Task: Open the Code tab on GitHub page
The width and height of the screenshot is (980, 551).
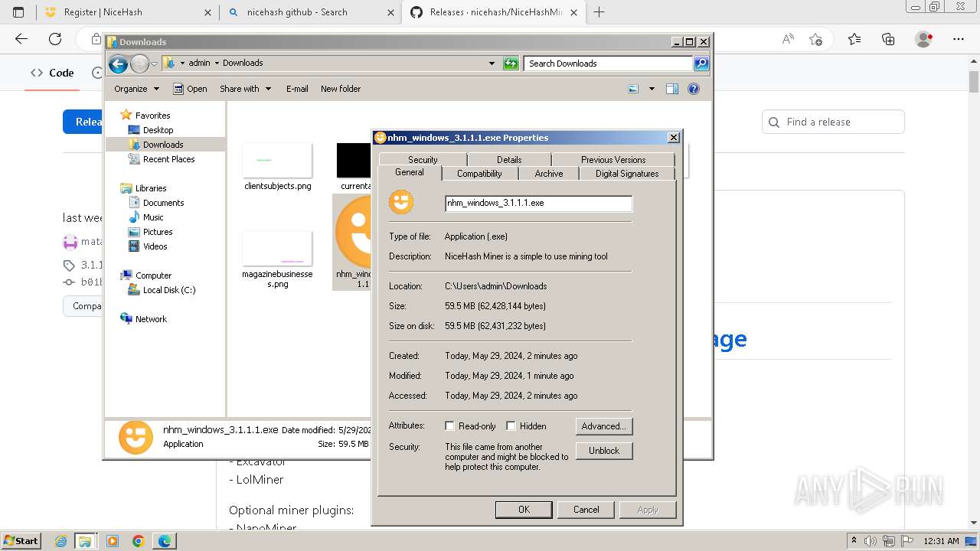Action: [52, 73]
